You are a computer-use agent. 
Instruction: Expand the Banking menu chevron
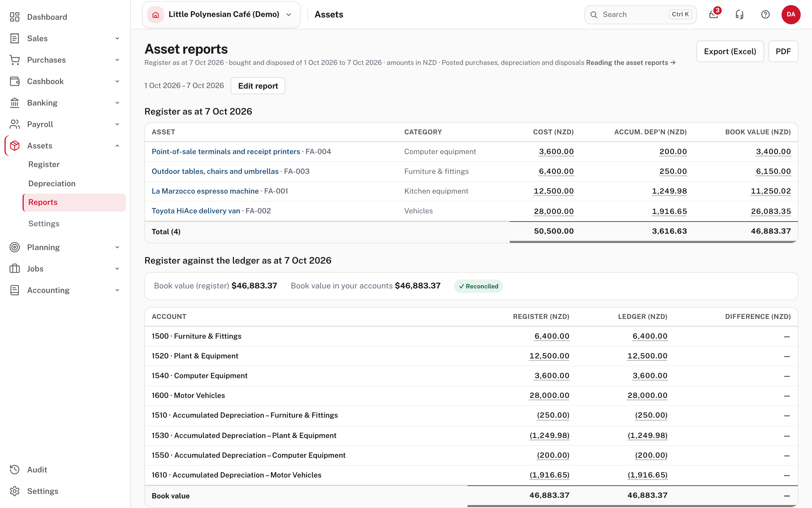tap(117, 103)
